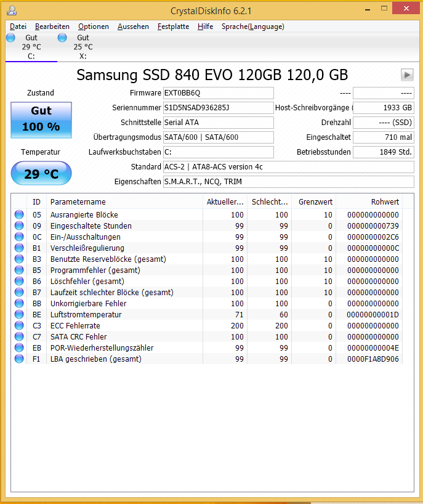Open the Optionen menu
Screen dimensions: 423x504
pyautogui.click(x=94, y=26)
